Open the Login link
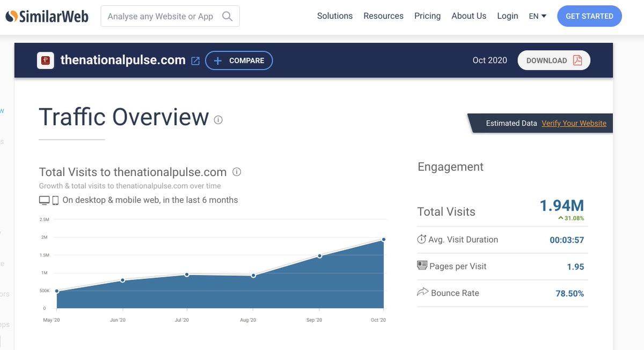The image size is (644, 350). click(x=507, y=16)
